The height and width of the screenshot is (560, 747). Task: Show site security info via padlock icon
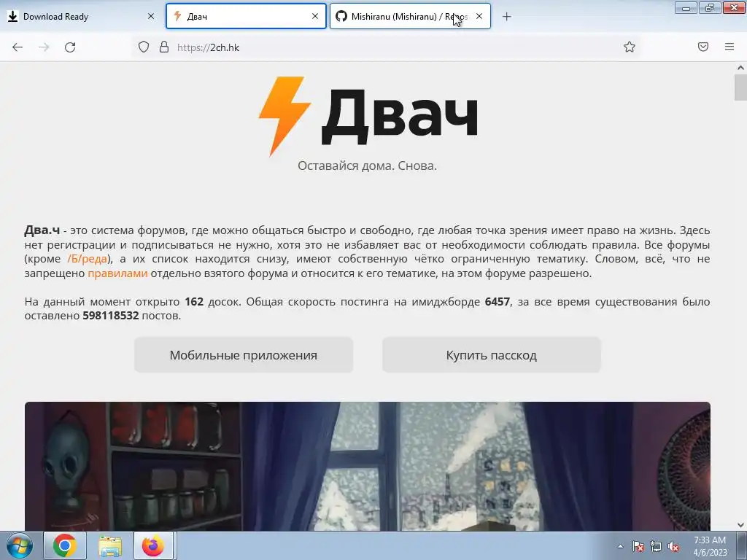tap(164, 47)
